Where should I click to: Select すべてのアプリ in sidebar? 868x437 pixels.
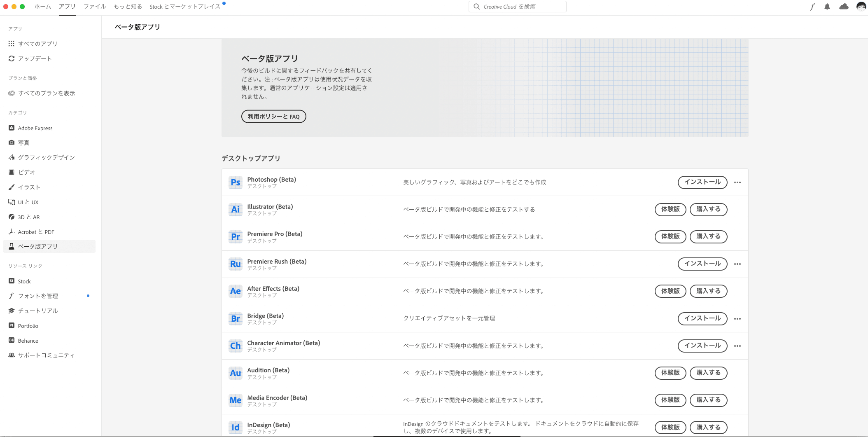tap(49, 44)
